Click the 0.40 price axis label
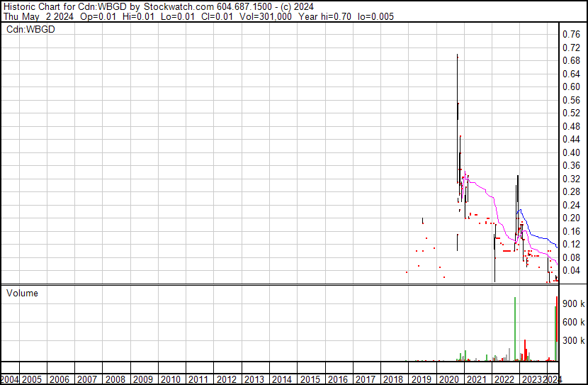The width and height of the screenshot is (588, 385). pos(571,152)
